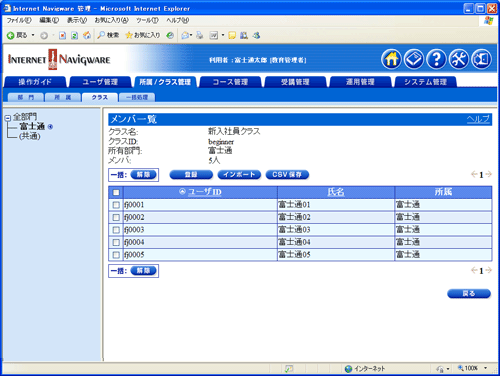500x376 pixels.
Task: Open the tools wrench settings icon
Action: [x=459, y=59]
